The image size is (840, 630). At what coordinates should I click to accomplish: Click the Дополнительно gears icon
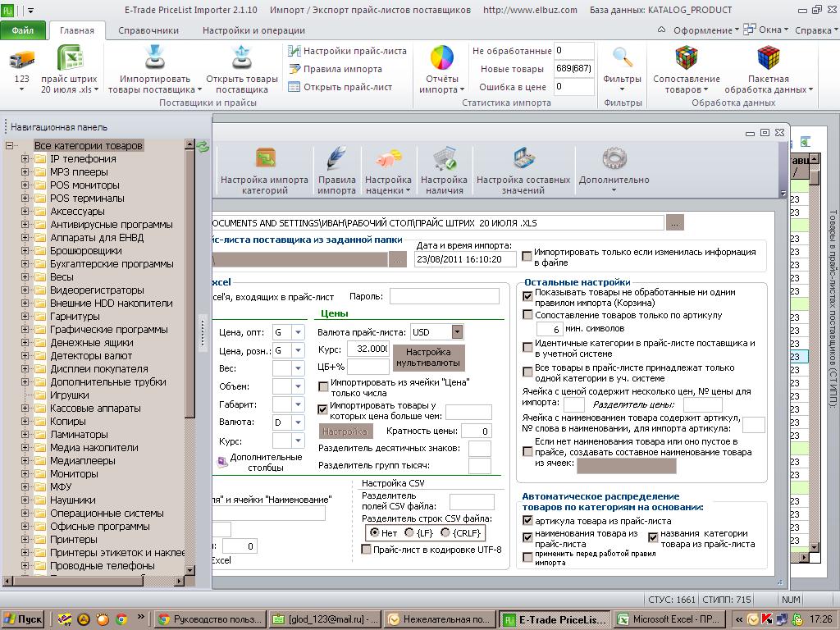point(614,158)
